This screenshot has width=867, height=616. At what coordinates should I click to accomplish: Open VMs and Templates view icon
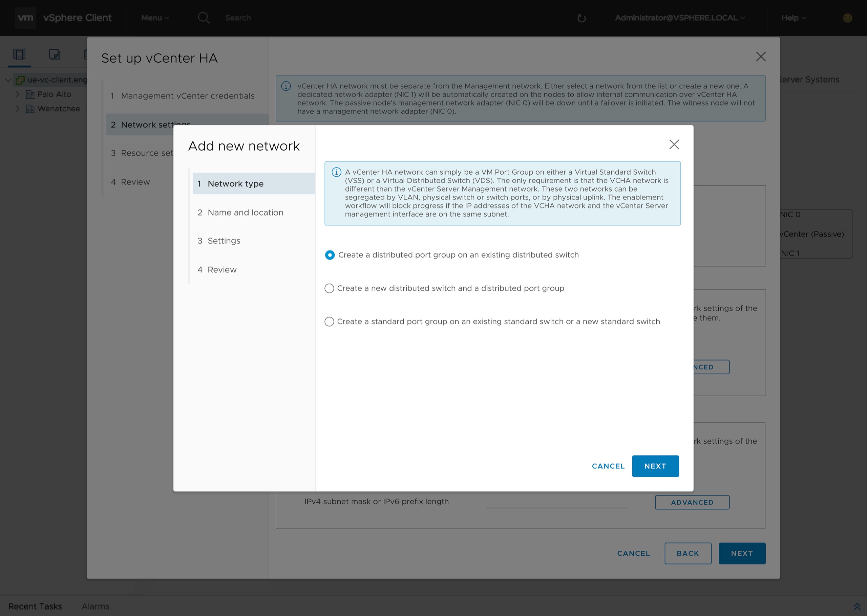click(54, 54)
